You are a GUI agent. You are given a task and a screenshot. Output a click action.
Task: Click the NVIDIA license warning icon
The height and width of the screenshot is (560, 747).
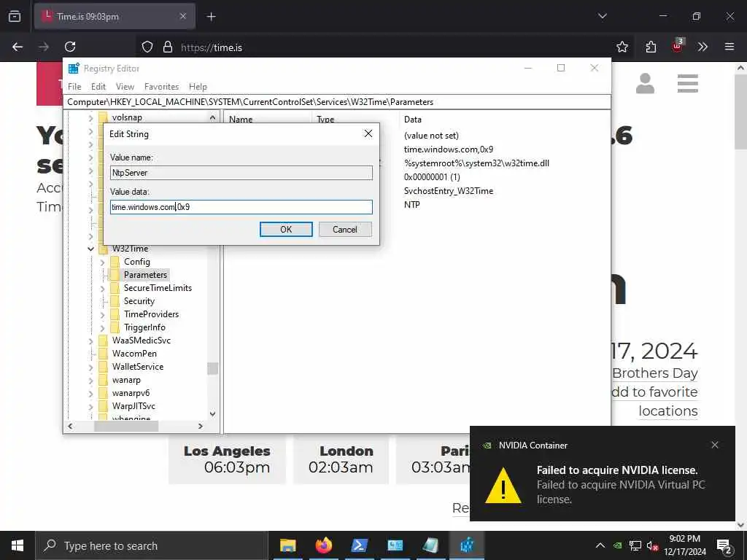coord(503,485)
